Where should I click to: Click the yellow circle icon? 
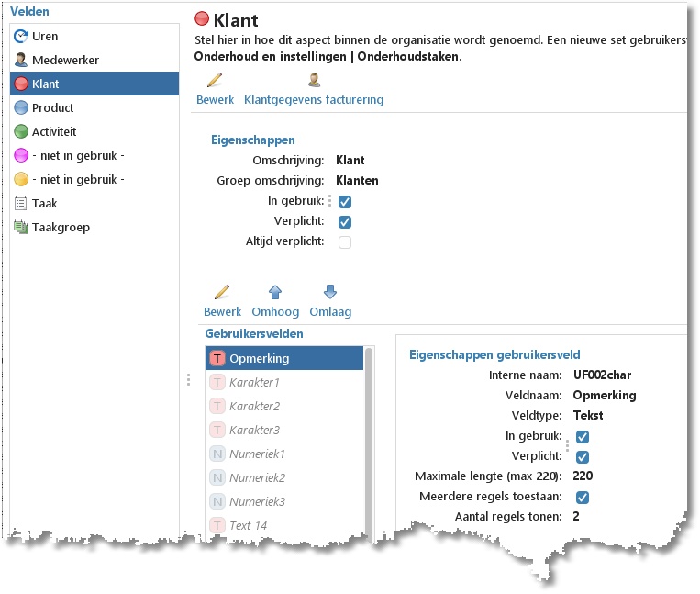point(21,179)
